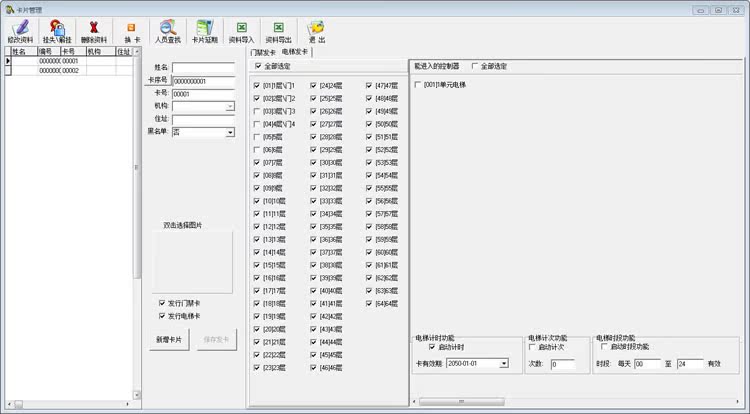Open the 卡有效期 date dropdown
750x414 pixels.
pos(504,364)
